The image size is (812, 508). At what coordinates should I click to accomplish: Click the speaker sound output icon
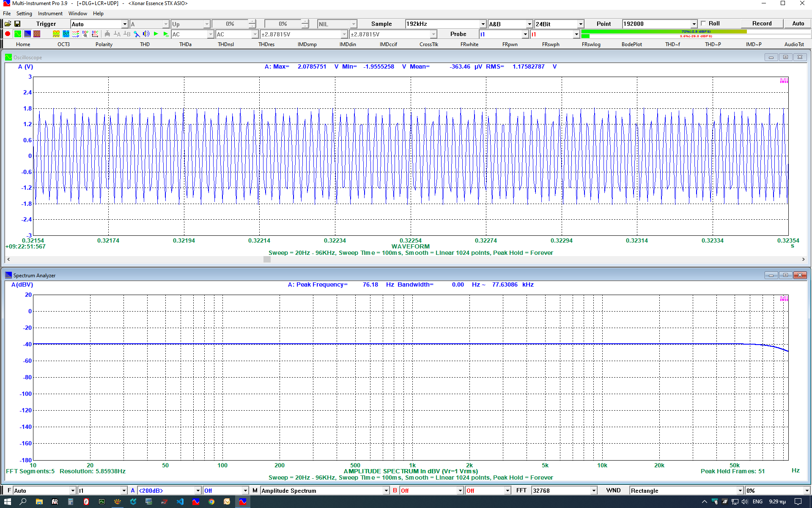click(x=146, y=34)
